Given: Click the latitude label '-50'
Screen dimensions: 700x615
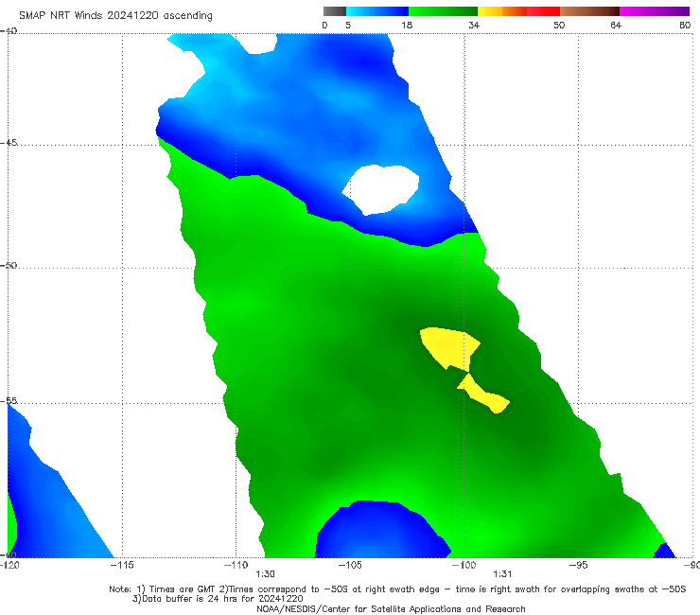Looking at the screenshot, I should pos(9,265).
